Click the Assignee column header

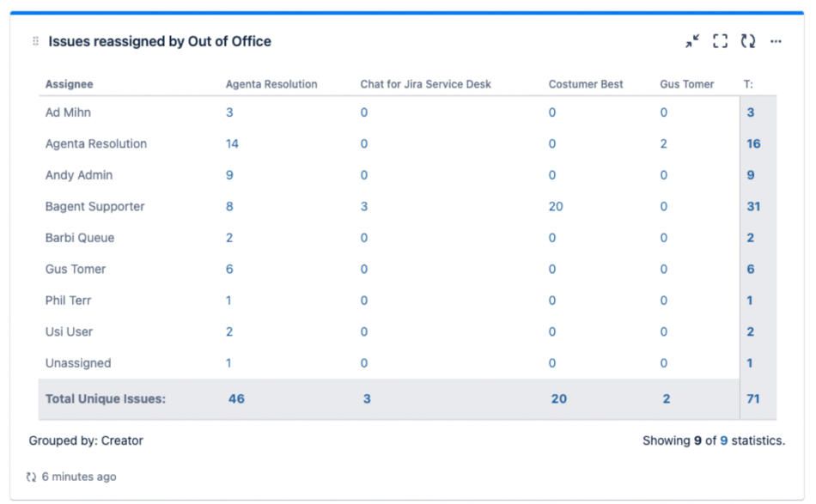click(x=70, y=84)
